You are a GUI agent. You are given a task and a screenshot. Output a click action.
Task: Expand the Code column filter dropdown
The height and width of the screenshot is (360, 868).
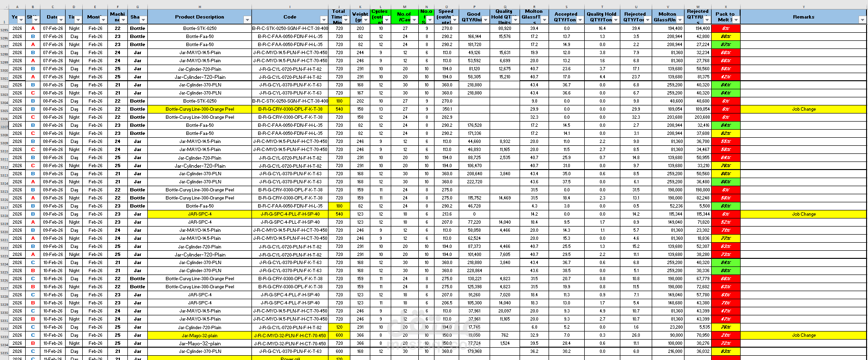pyautogui.click(x=324, y=20)
